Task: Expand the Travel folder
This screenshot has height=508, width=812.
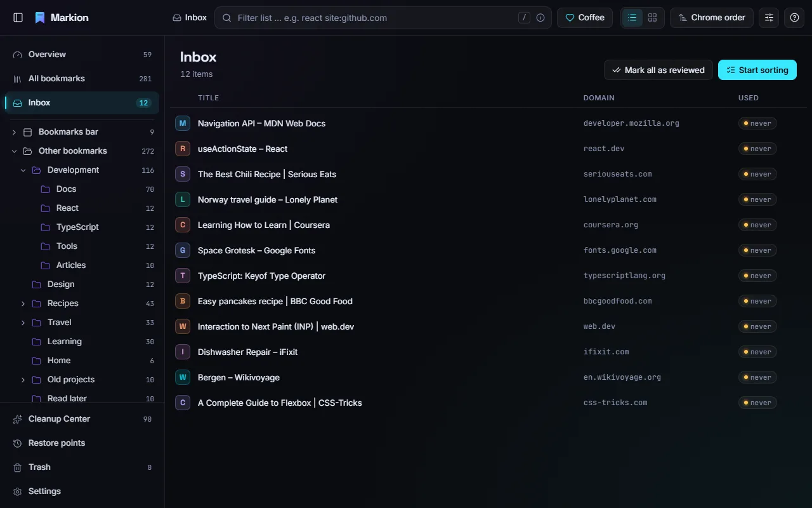Action: (23, 323)
